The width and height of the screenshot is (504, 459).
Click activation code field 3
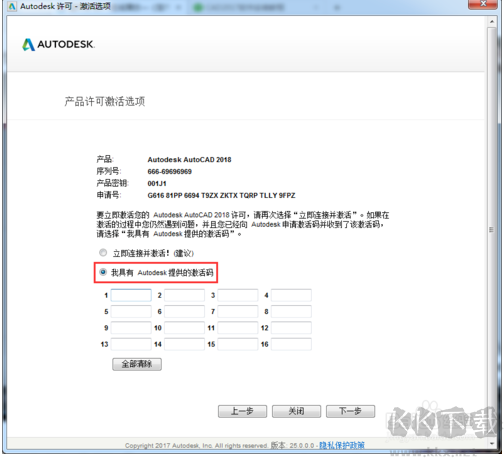(238, 295)
